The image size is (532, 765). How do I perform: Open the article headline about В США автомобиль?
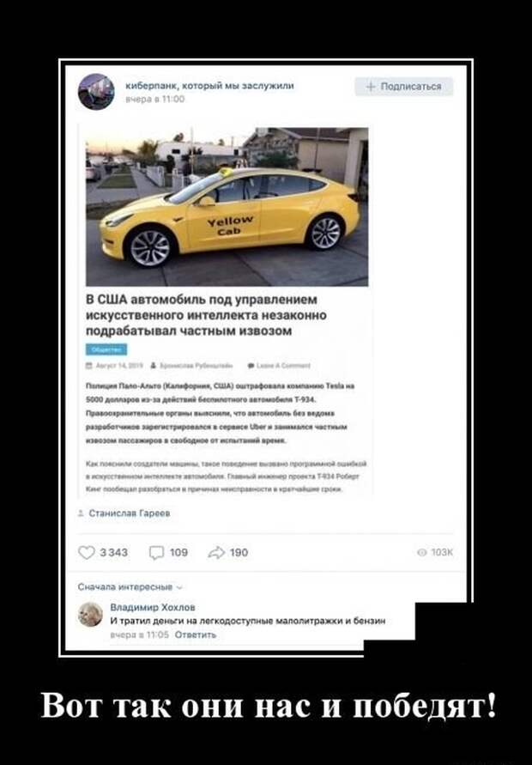206,315
